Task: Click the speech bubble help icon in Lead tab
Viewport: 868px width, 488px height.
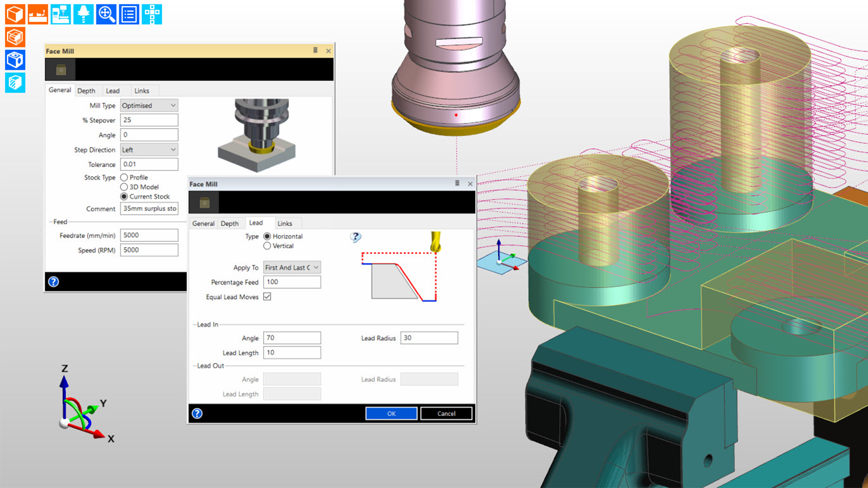Action: [356, 237]
